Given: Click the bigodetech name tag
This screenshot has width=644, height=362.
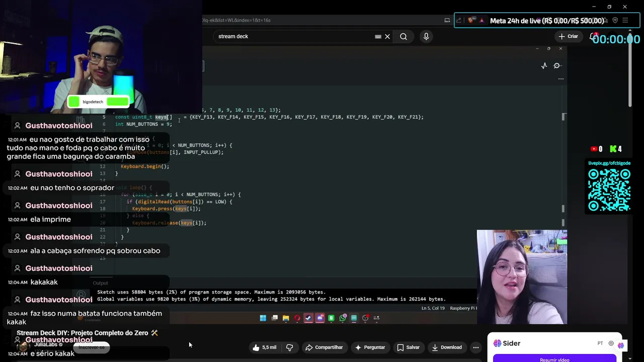Looking at the screenshot, I should pos(99,102).
